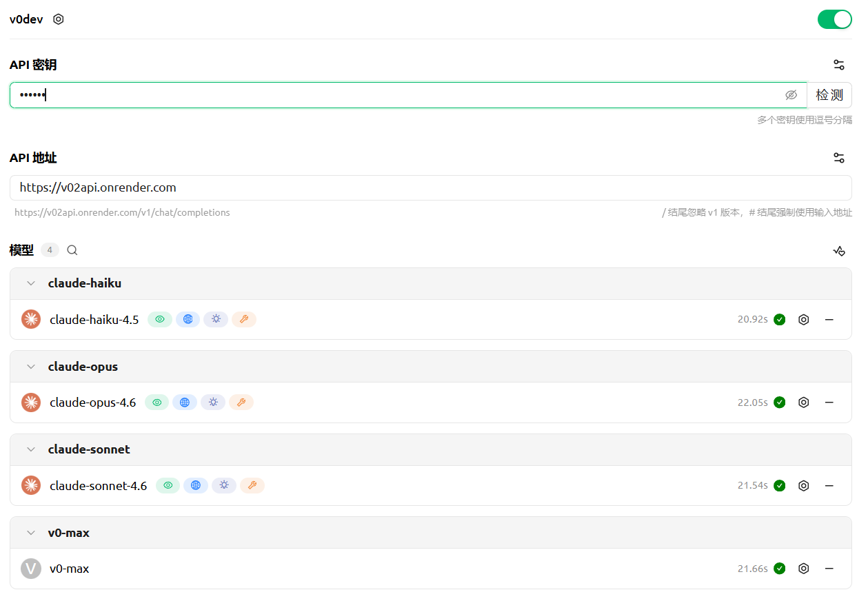This screenshot has width=868, height=601.
Task: Click the 检测 check button
Action: (x=829, y=95)
